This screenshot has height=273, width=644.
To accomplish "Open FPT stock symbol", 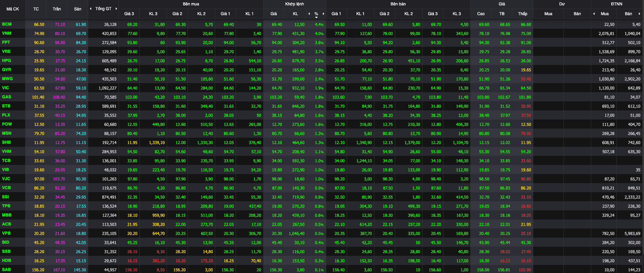I will [x=6, y=42].
